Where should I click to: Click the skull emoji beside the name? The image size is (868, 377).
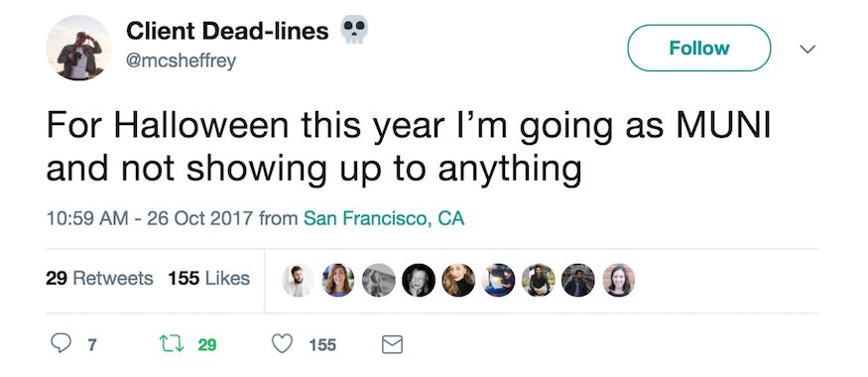354,30
